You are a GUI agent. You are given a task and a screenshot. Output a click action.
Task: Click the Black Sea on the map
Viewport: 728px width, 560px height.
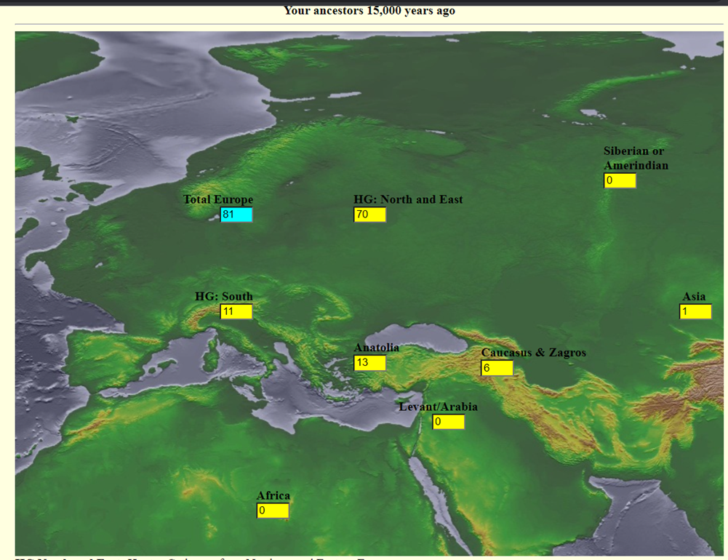pyautogui.click(x=418, y=339)
